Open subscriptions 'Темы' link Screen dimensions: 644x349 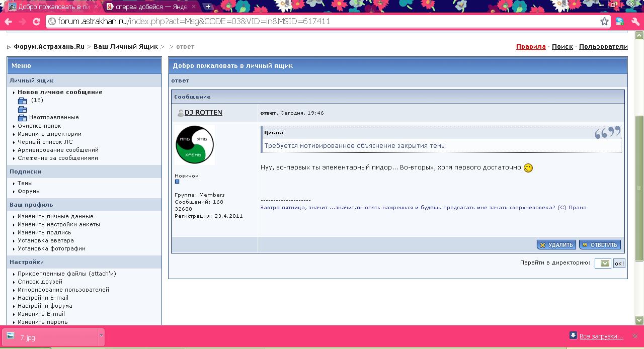tap(25, 183)
